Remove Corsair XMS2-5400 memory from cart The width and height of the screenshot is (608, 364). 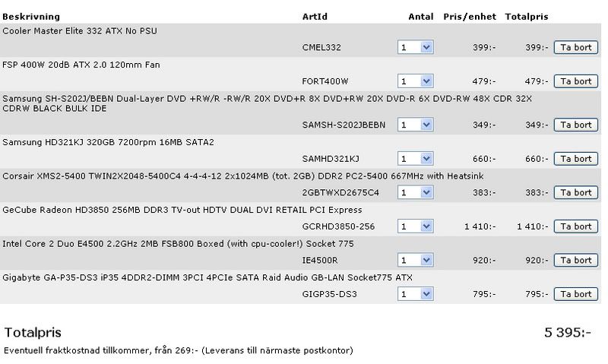click(575, 192)
